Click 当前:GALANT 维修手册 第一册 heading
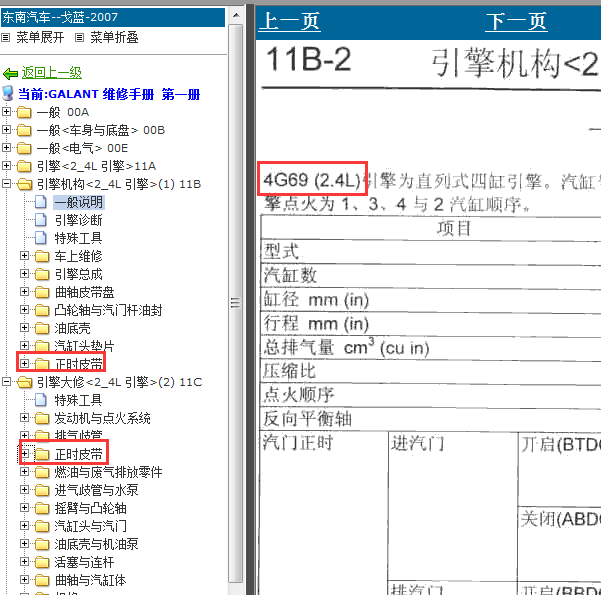The height and width of the screenshot is (595, 601). click(109, 94)
